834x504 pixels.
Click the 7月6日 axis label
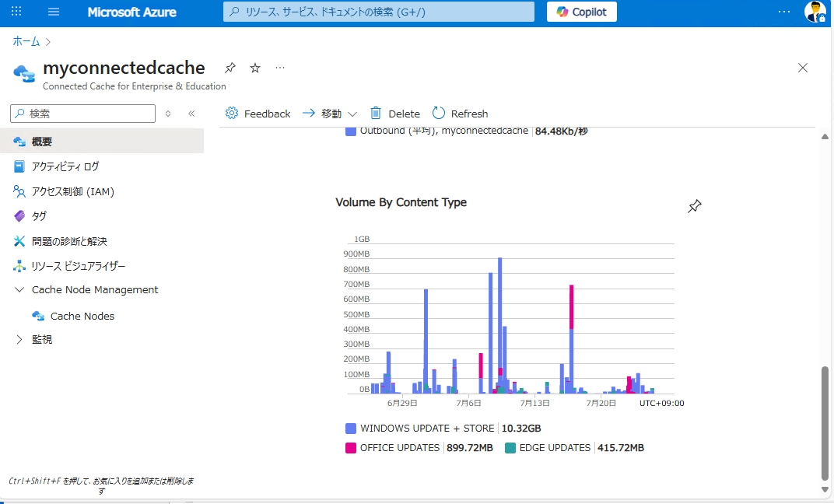coord(468,403)
